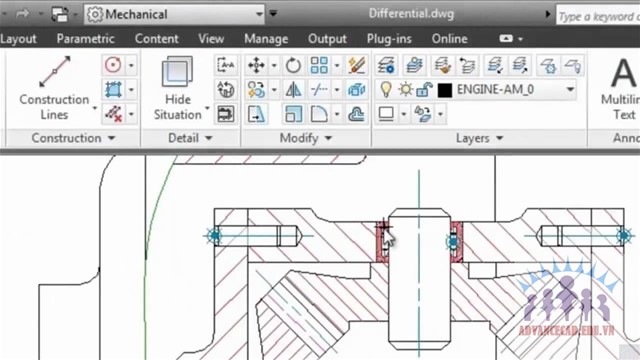Expand the Layers panel
Viewport: 640px width, 360px height.
[x=479, y=138]
